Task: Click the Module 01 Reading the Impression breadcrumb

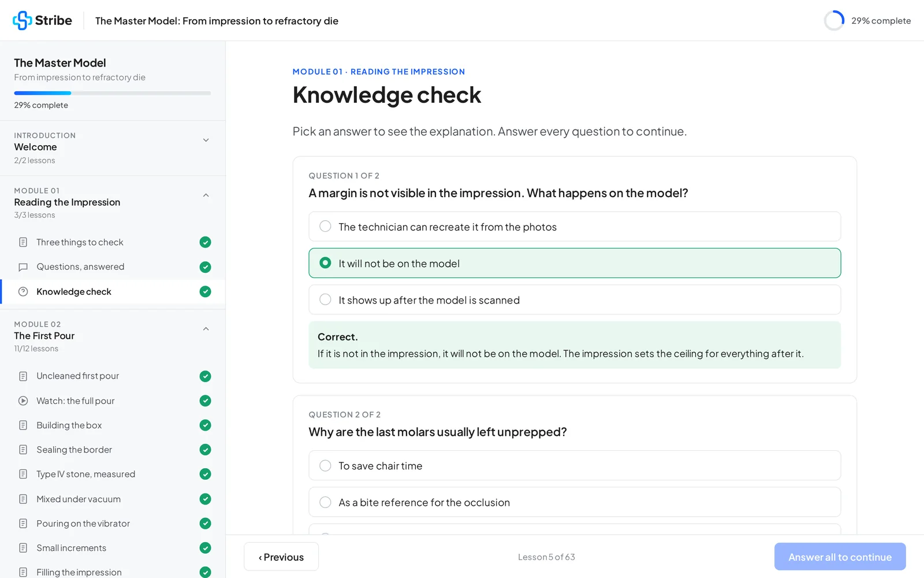Action: [379, 72]
